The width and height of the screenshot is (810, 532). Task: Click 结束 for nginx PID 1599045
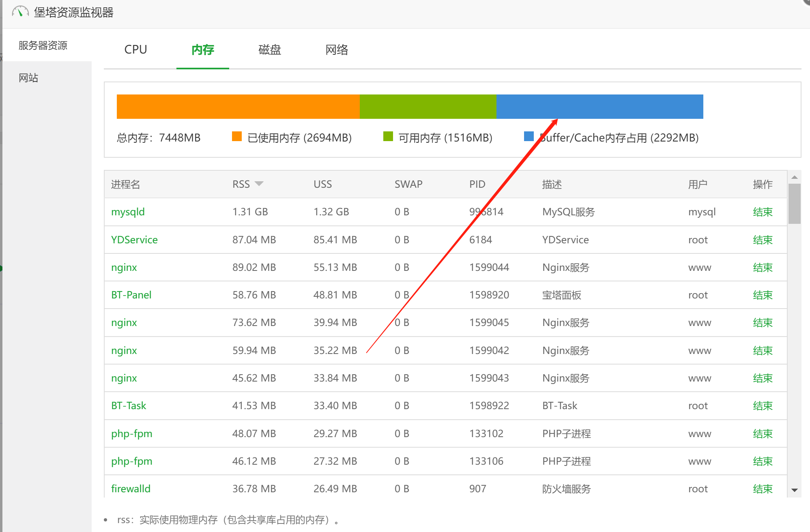[763, 323]
